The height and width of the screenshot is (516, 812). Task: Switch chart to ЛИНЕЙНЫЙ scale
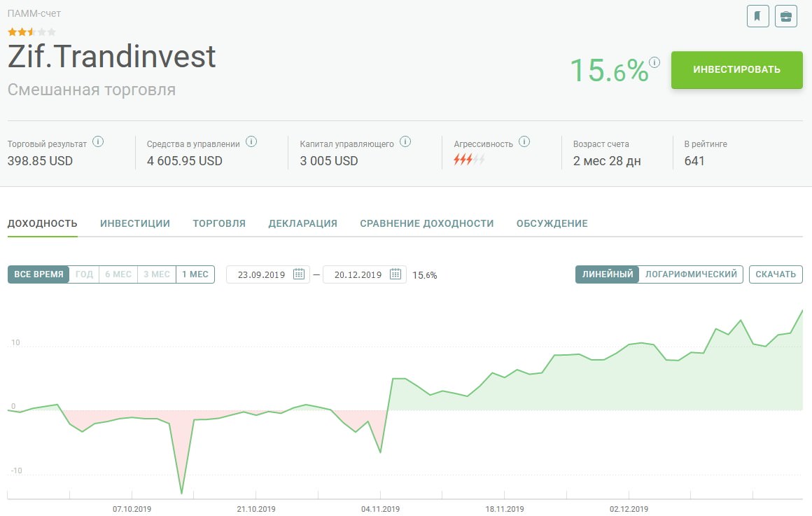coord(607,274)
